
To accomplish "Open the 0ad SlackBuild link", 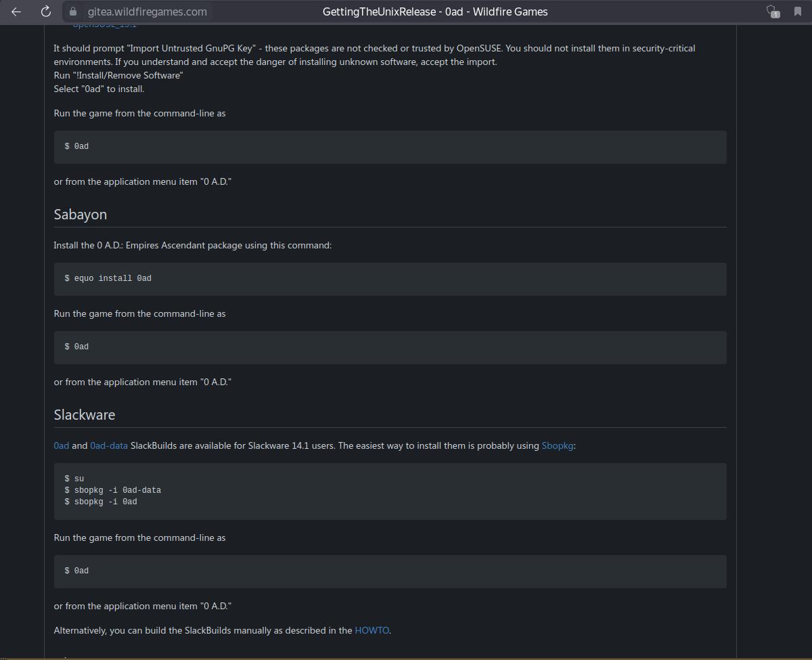I will pos(61,445).
